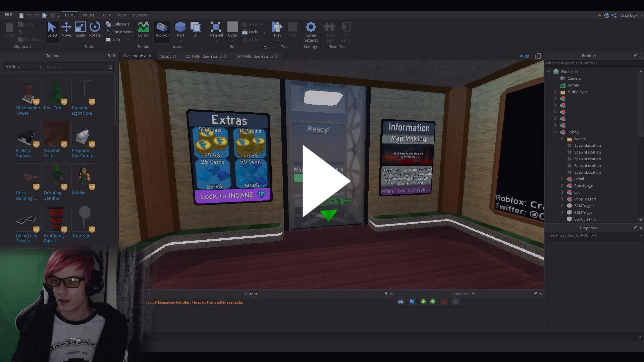Open the Color picker swatch
Image resolution: width=644 pixels, height=362 pixels.
pyautogui.click(x=232, y=27)
